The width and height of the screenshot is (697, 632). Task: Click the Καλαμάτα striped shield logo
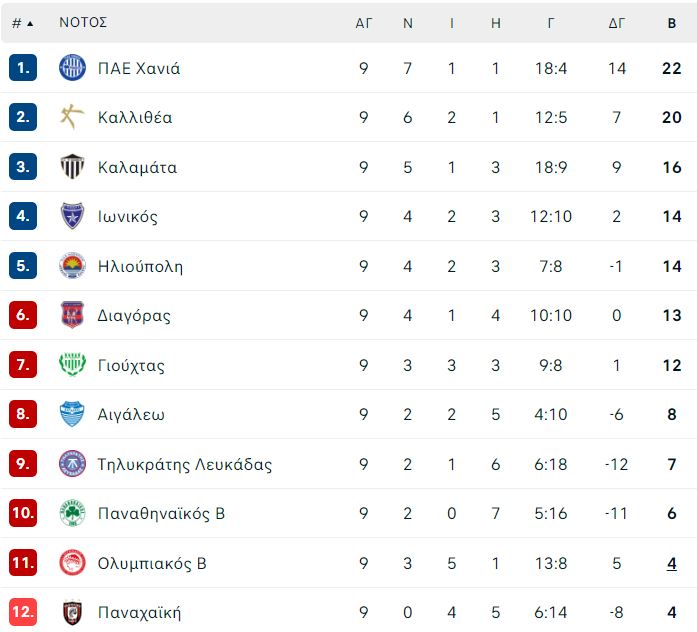pyautogui.click(x=72, y=166)
